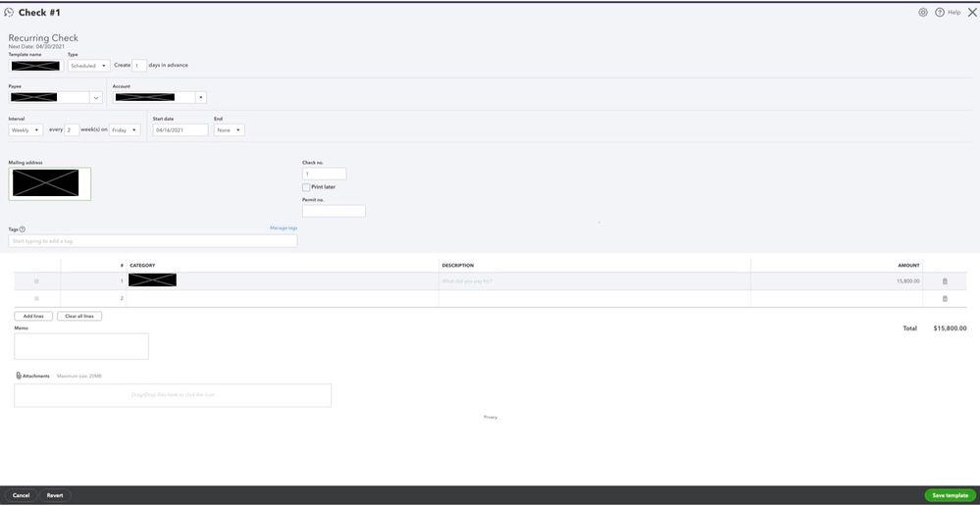Screen dimensions: 980x506
Task: Click the 15,800.00 amount cell
Action: [x=836, y=281]
